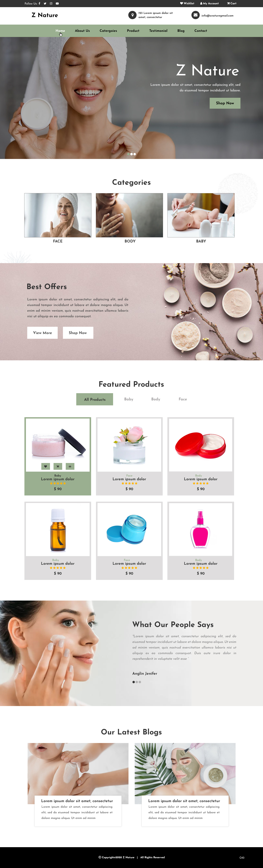Open the Facebook social link
The image size is (263, 868).
[x=39, y=3]
